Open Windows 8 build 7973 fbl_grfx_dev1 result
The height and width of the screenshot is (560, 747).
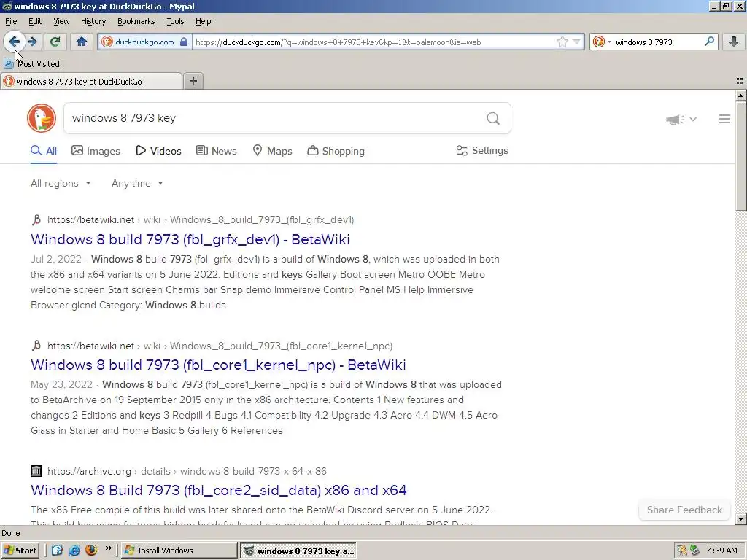click(x=190, y=239)
